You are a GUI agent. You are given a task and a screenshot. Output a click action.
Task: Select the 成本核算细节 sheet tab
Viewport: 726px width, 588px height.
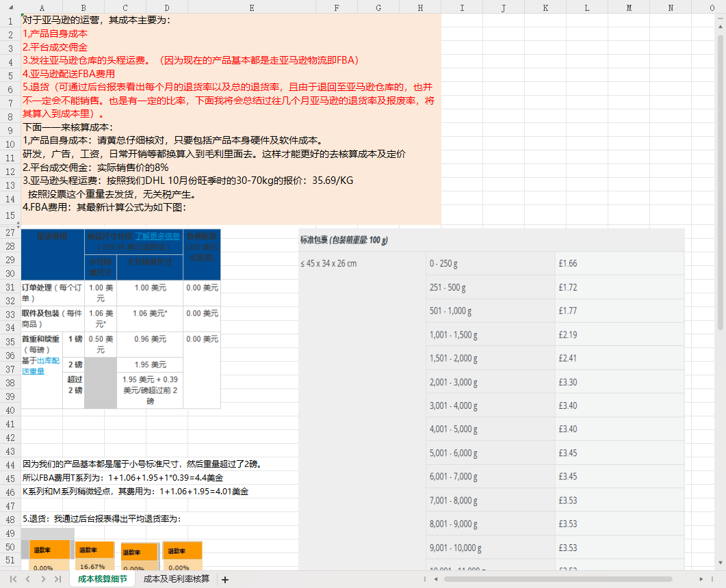(103, 579)
